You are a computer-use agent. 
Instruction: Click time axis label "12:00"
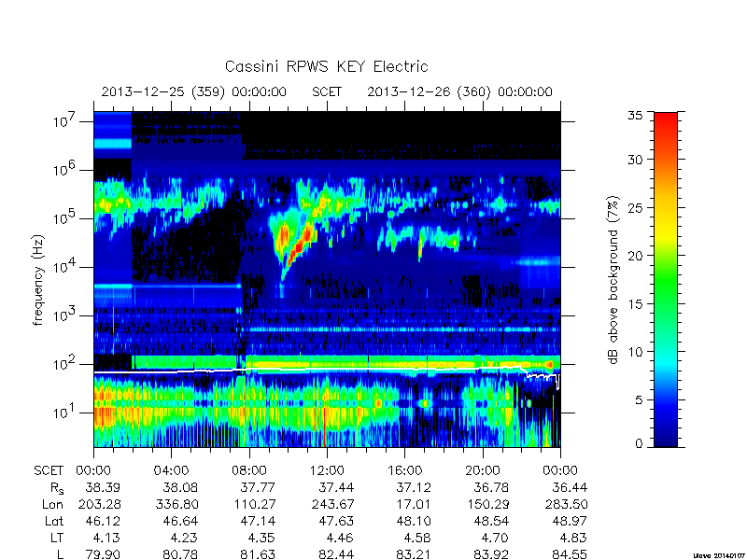tap(327, 470)
